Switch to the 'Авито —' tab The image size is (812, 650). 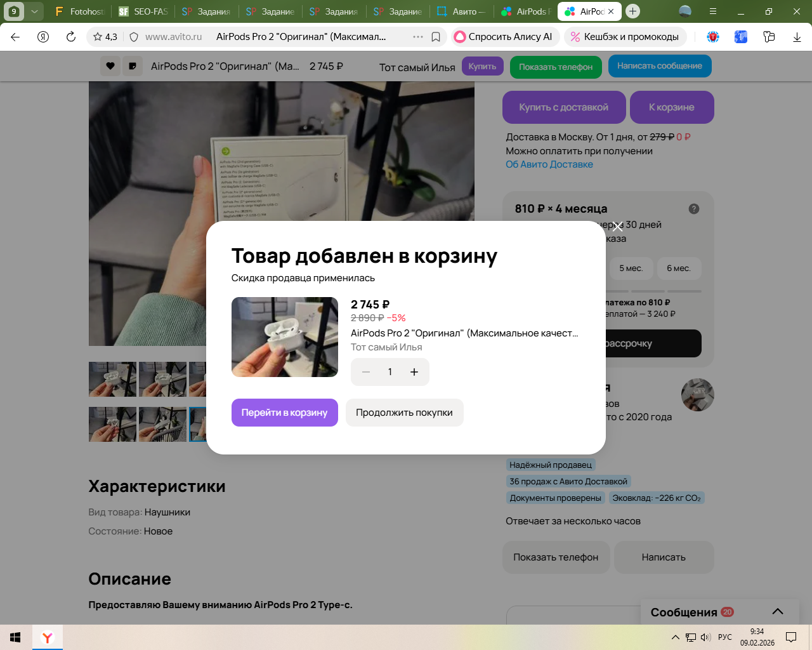click(x=461, y=11)
